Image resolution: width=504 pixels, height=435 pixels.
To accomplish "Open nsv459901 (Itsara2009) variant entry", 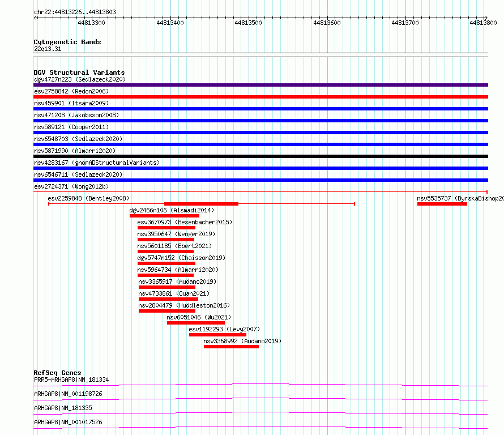I will (71, 103).
